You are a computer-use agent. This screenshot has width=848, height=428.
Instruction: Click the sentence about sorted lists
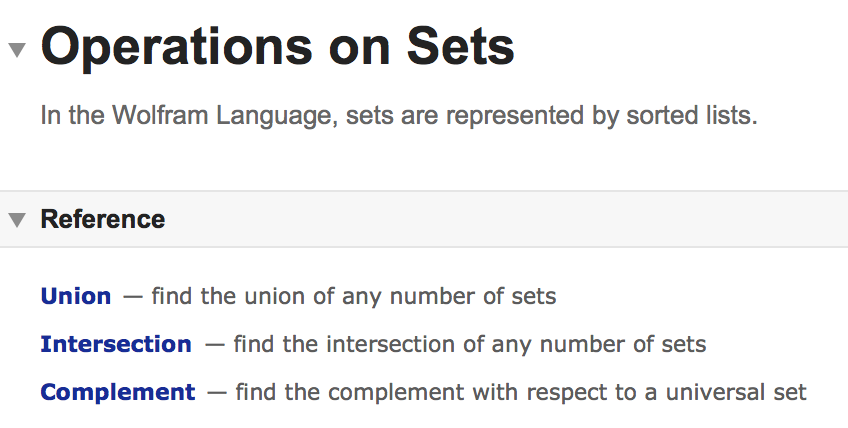click(399, 115)
